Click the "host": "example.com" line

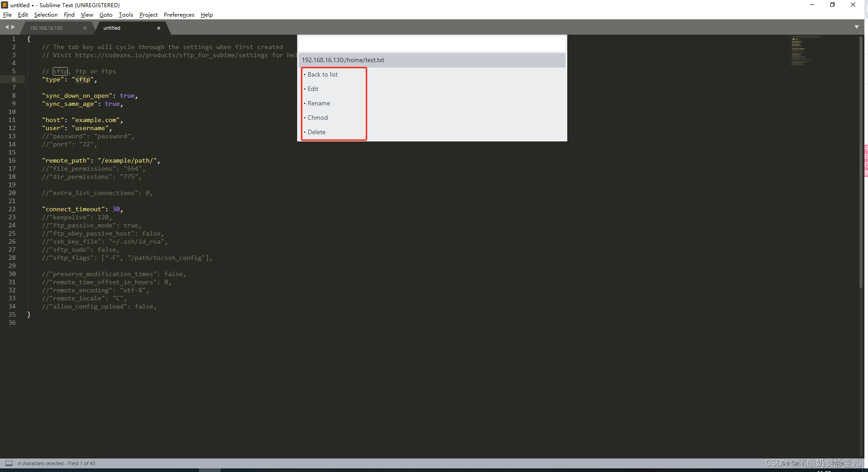(x=82, y=120)
